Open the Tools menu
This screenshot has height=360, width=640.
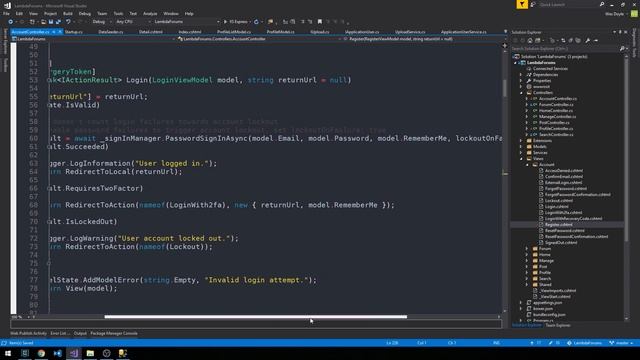tap(118, 13)
